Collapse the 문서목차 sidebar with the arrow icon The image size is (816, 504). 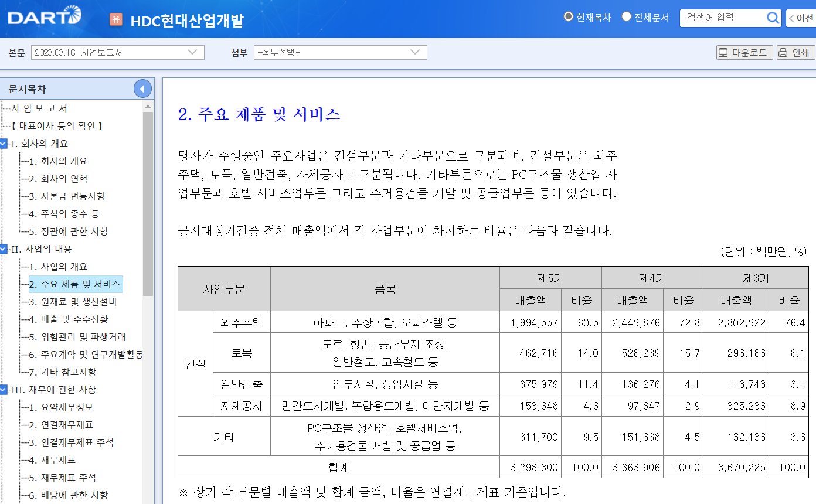tap(142, 88)
